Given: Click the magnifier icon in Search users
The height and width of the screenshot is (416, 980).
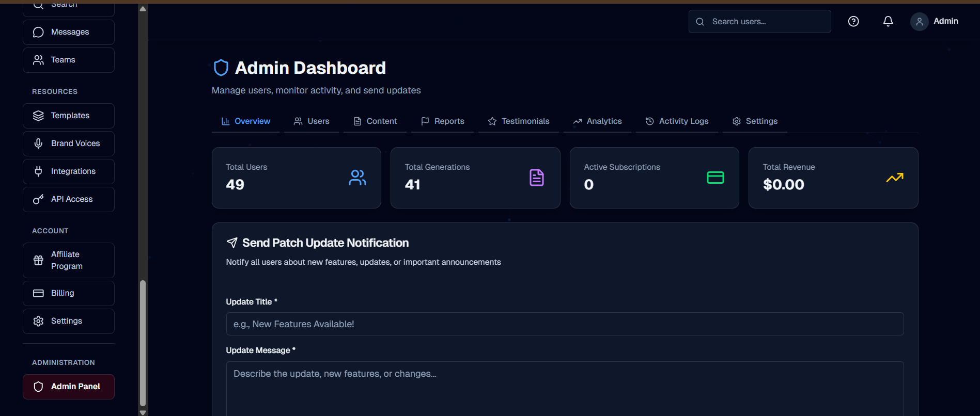Looking at the screenshot, I should click(x=700, y=22).
